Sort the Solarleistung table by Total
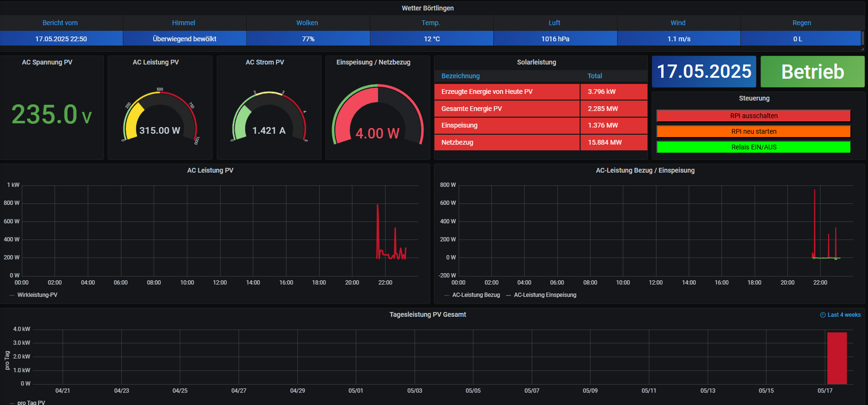Screen dimensions: 868x405 [594, 76]
